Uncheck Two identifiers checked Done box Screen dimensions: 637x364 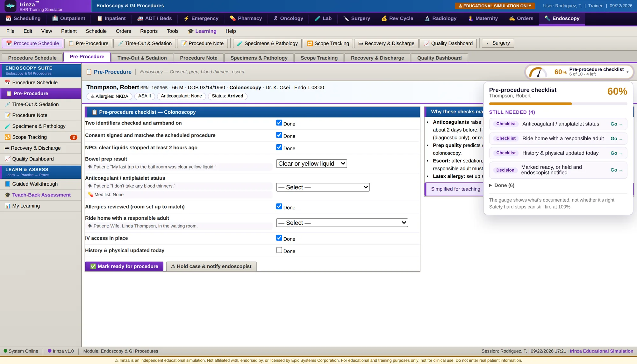[x=279, y=123]
